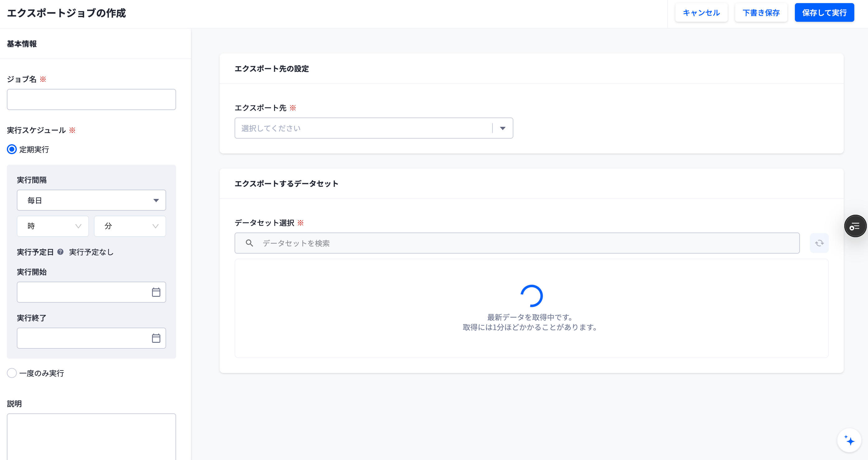Click the magnifier icon in dataset search
Screen dimensions: 868x460
coord(249,243)
